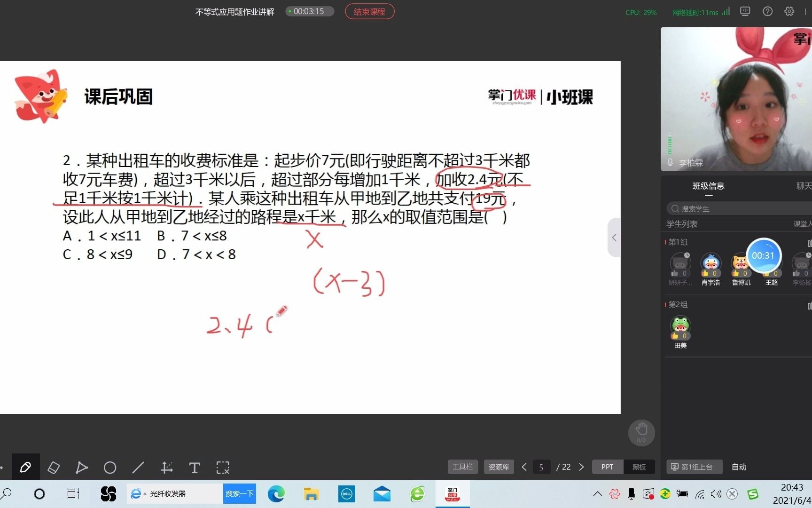Viewport: 812px width, 508px height.
Task: Select the straight line tool
Action: pyautogui.click(x=138, y=467)
